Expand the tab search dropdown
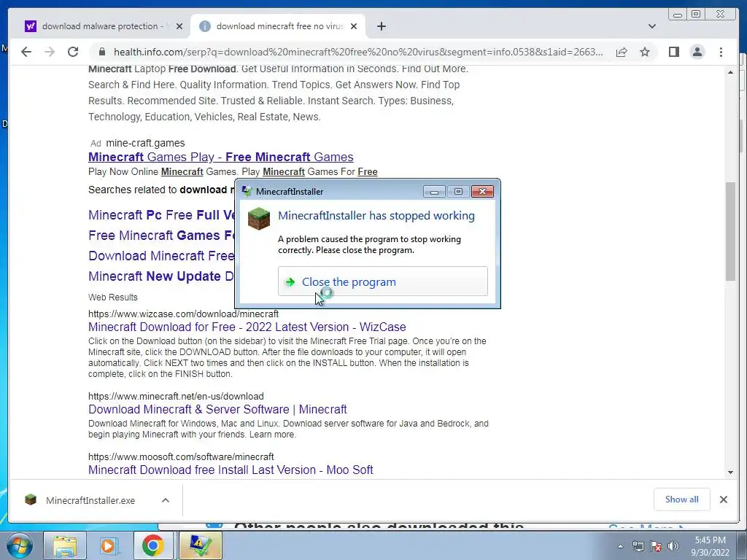The width and height of the screenshot is (747, 560). point(651,26)
